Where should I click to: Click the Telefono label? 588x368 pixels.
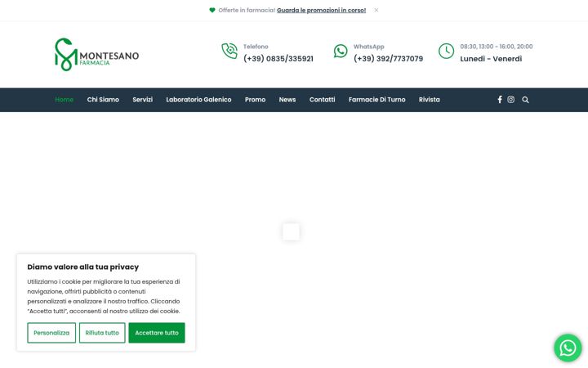(256, 47)
